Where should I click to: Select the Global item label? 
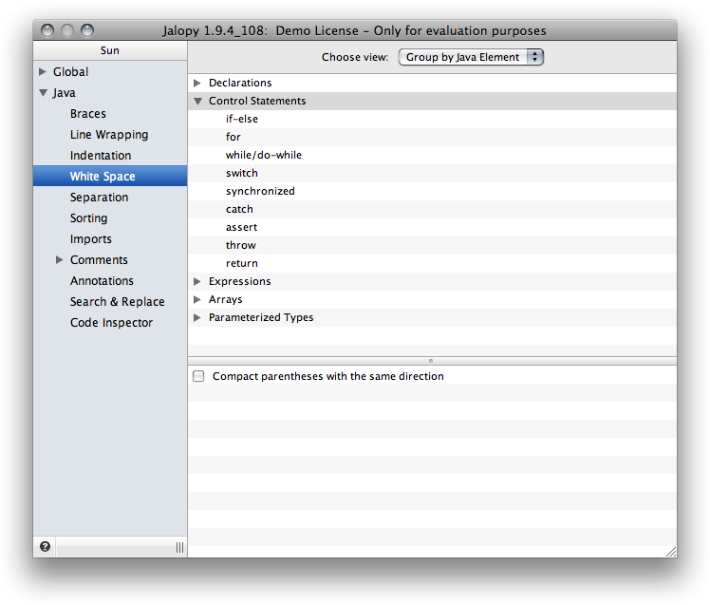(x=71, y=72)
